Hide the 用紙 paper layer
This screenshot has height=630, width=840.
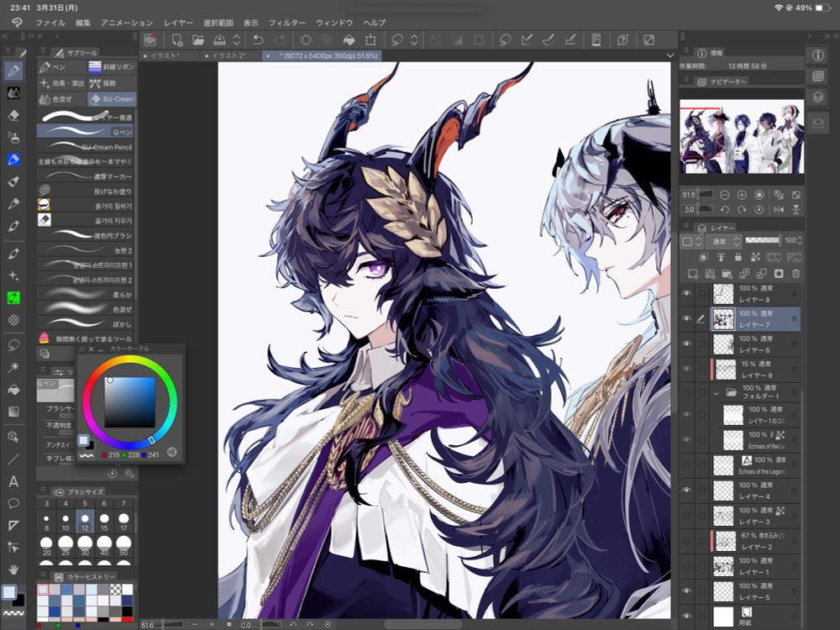pos(687,616)
